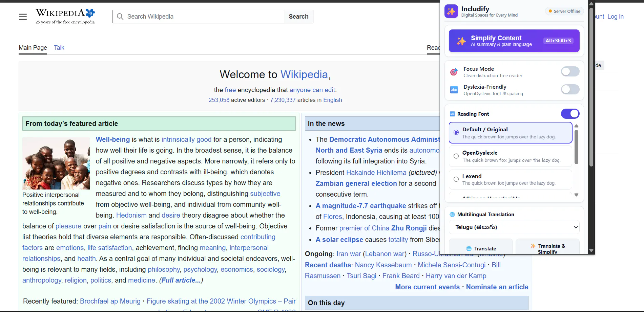Click the Server Offline status badge
The image size is (644, 312).
pos(564,11)
